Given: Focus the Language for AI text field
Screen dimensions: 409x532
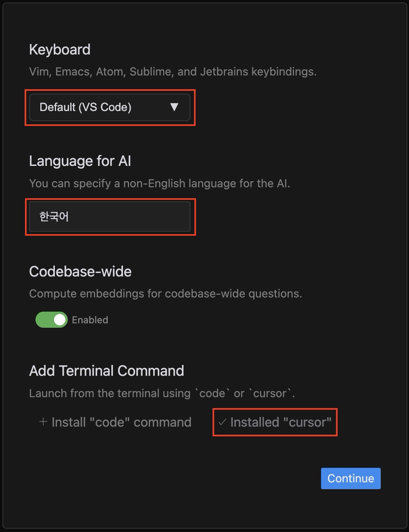Looking at the screenshot, I should tap(109, 217).
